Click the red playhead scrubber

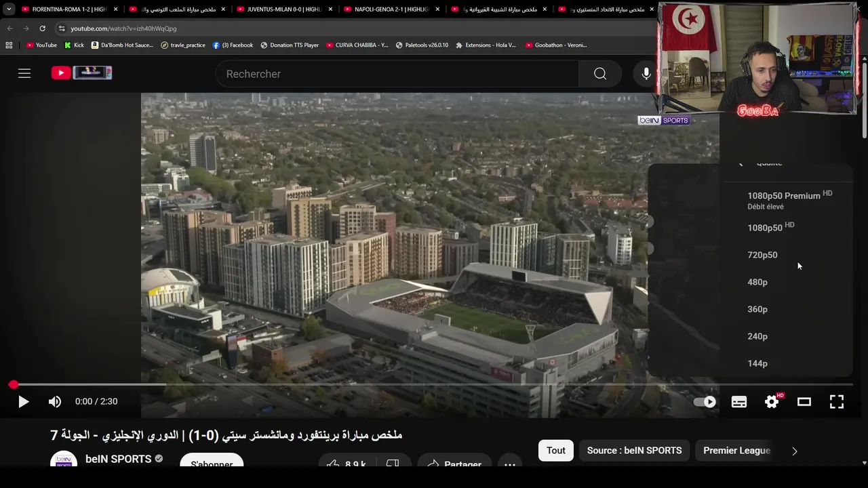pos(14,385)
